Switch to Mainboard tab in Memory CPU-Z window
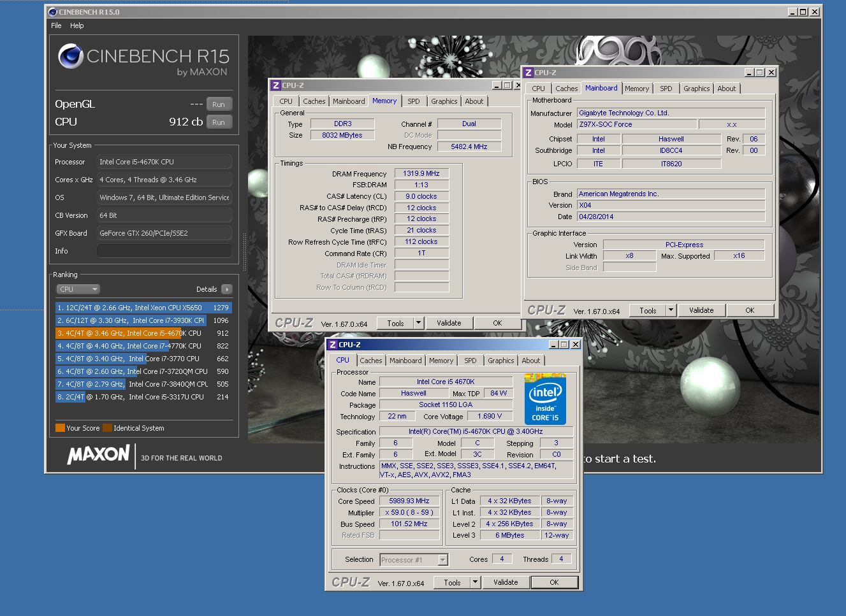 tap(349, 101)
